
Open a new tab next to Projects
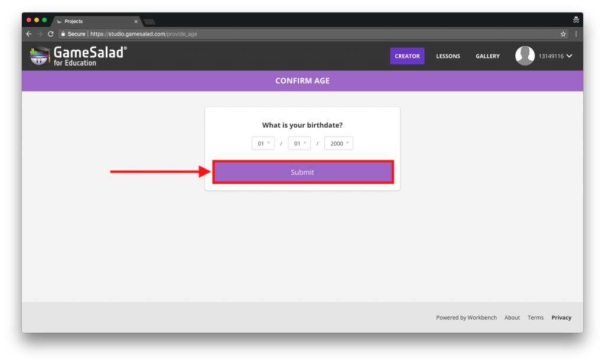[149, 22]
